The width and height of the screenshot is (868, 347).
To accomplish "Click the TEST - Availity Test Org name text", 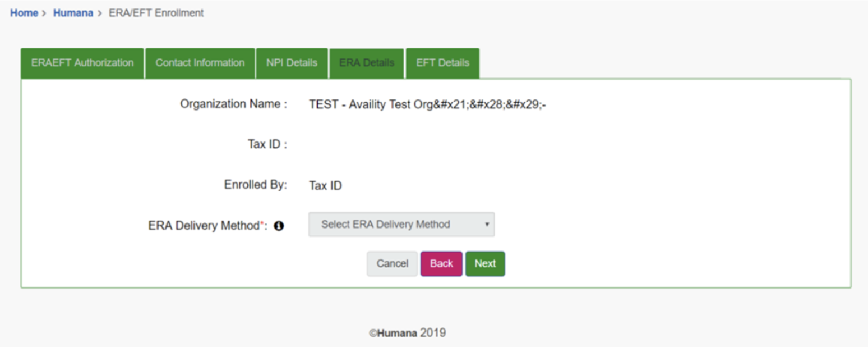I will [427, 104].
